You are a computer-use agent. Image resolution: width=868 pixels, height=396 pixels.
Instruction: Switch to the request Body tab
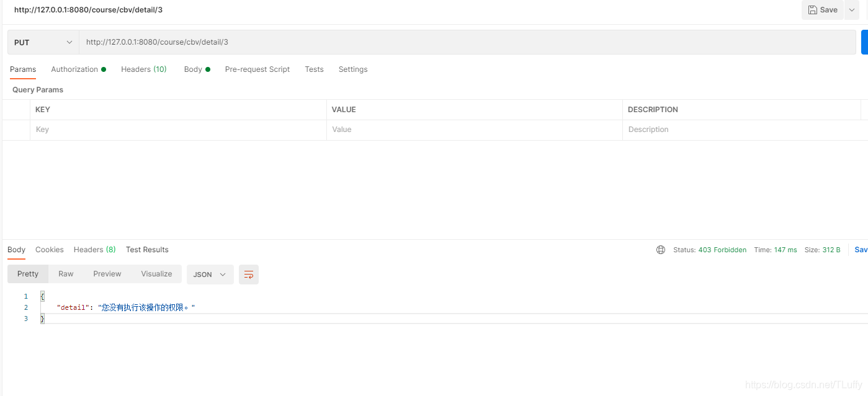pyautogui.click(x=197, y=69)
